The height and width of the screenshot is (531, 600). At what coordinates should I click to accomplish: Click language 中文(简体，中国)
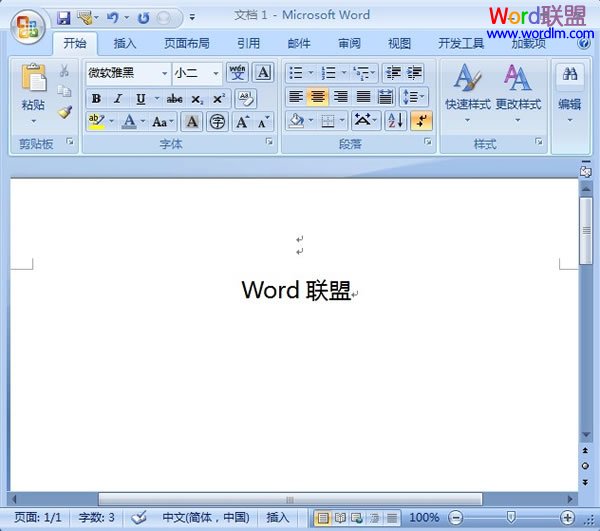pos(206,518)
